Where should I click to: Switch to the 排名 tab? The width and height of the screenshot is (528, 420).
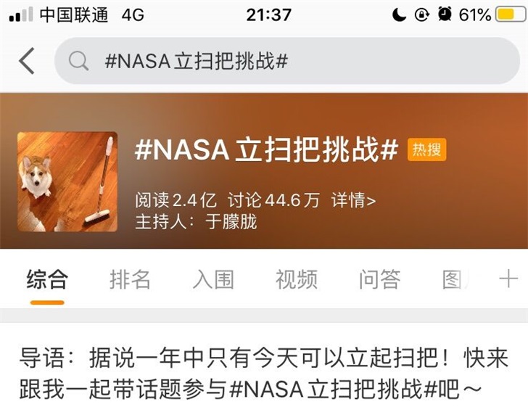(x=130, y=279)
